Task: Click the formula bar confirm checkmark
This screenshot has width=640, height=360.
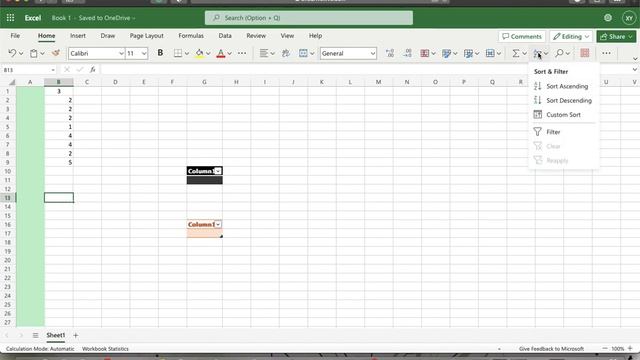Action: point(80,70)
